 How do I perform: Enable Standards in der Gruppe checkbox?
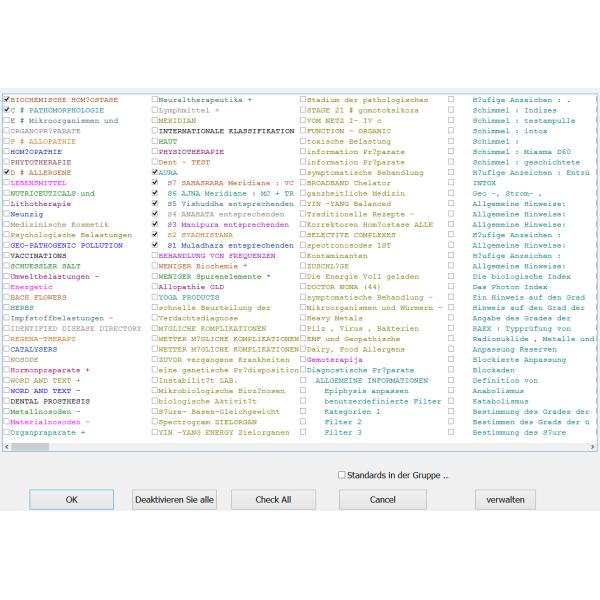point(342,475)
